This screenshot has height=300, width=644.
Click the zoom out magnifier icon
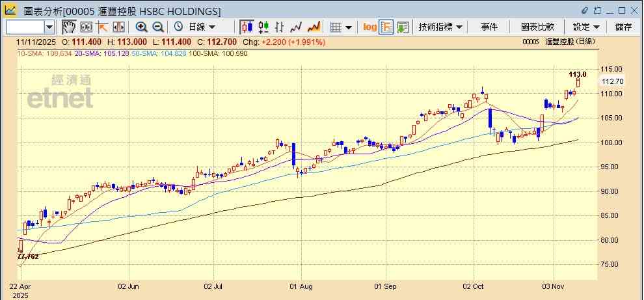coord(158,27)
